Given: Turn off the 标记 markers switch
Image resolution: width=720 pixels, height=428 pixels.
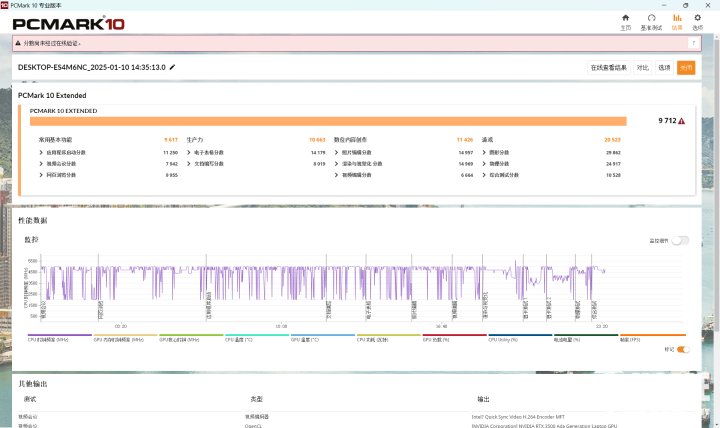Looking at the screenshot, I should coord(683,349).
